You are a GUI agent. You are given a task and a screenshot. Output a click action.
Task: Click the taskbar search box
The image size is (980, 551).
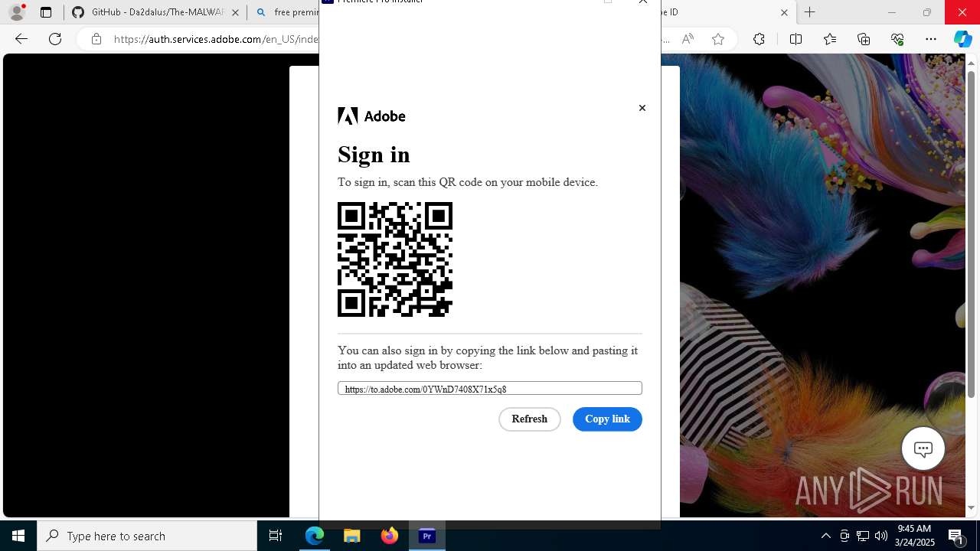(x=147, y=536)
